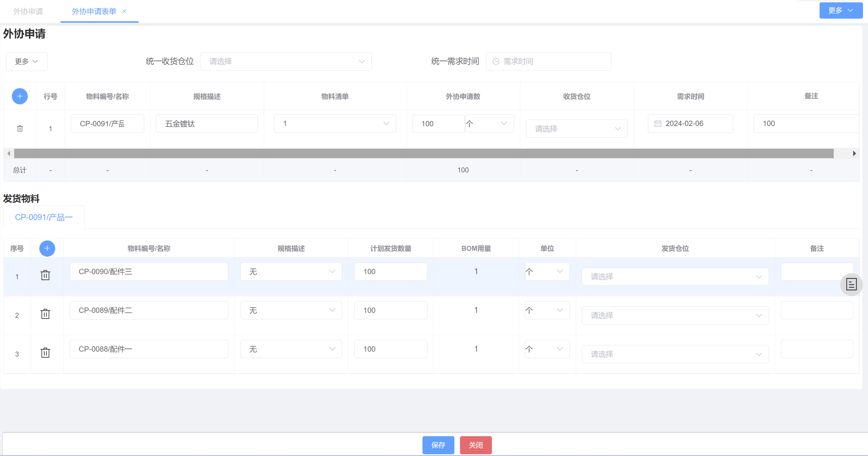Open the 收货仓位 dropdown in row 1

(x=576, y=129)
